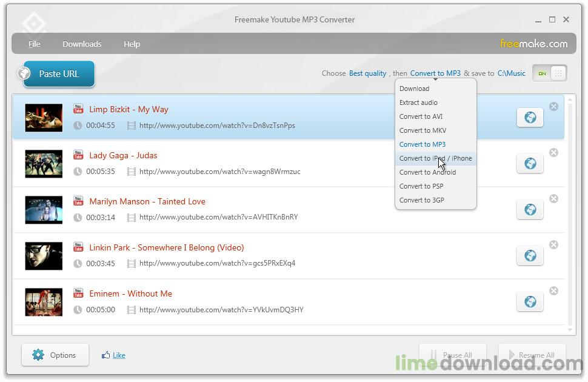The image size is (588, 382).
Task: Click YouTube icon next to Linkin Park
Action: pos(78,247)
